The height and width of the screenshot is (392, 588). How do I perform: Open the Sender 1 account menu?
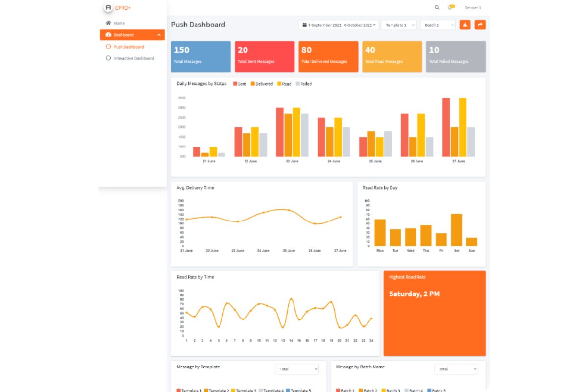tap(473, 8)
